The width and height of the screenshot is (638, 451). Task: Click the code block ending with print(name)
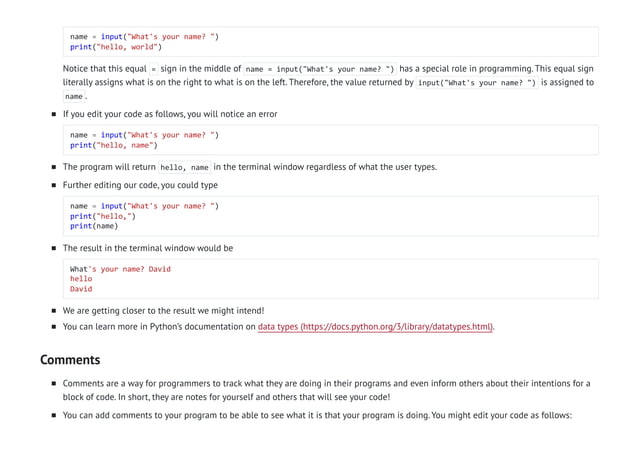pos(330,216)
